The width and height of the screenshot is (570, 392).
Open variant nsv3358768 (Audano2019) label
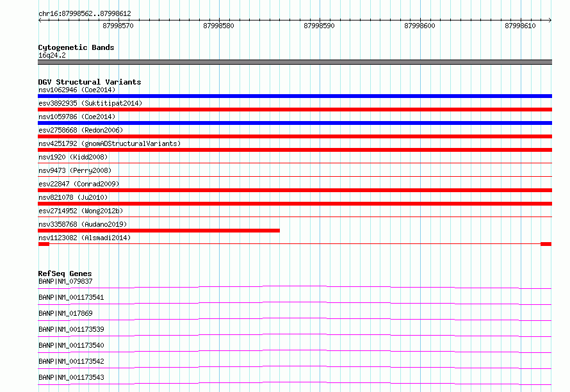coord(83,224)
